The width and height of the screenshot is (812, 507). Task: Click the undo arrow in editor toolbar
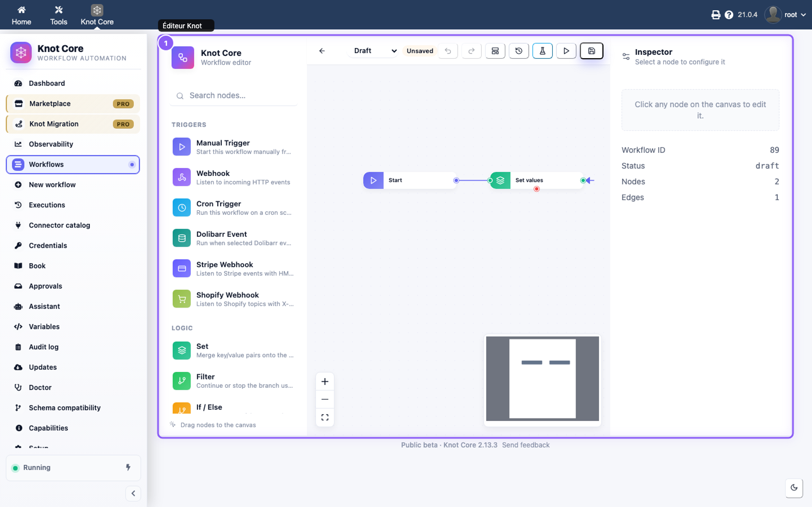point(448,51)
